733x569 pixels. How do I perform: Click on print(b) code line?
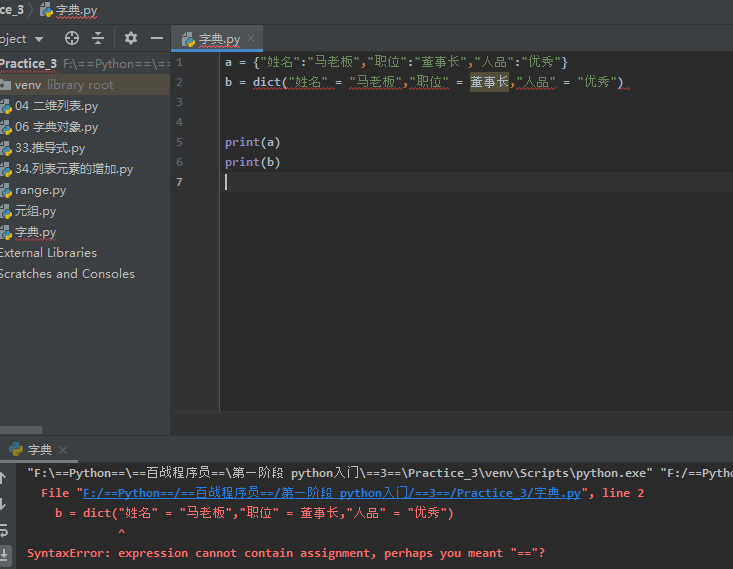[x=252, y=162]
